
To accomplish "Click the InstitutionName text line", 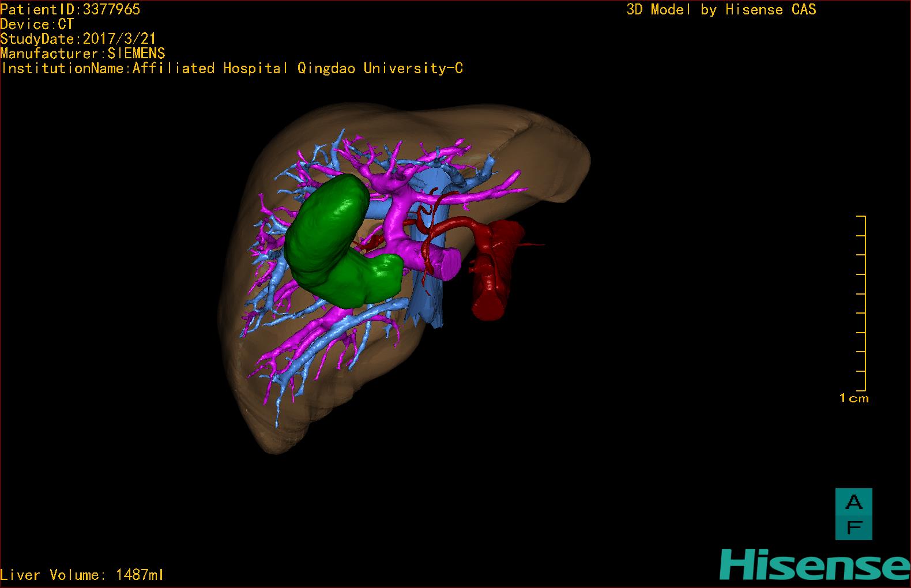I will click(x=231, y=69).
